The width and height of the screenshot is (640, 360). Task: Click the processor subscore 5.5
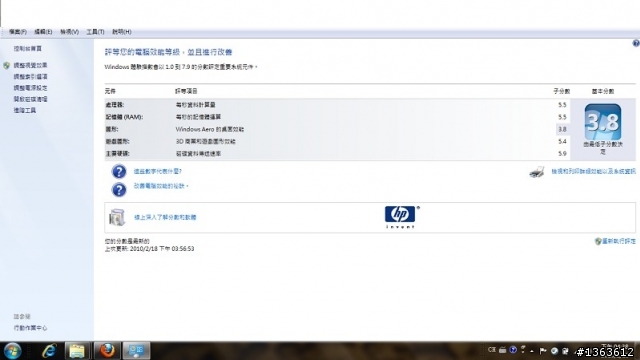[x=562, y=105]
